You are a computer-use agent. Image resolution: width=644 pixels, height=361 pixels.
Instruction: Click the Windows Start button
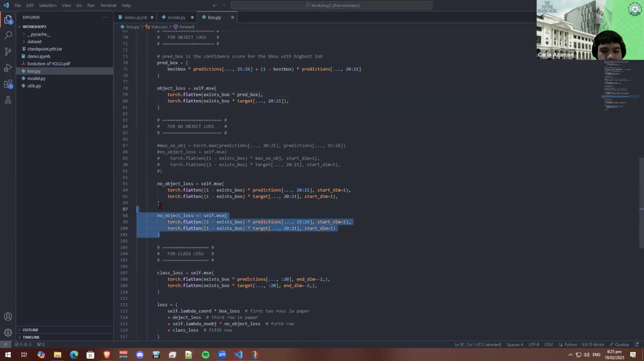pyautogui.click(x=8, y=354)
